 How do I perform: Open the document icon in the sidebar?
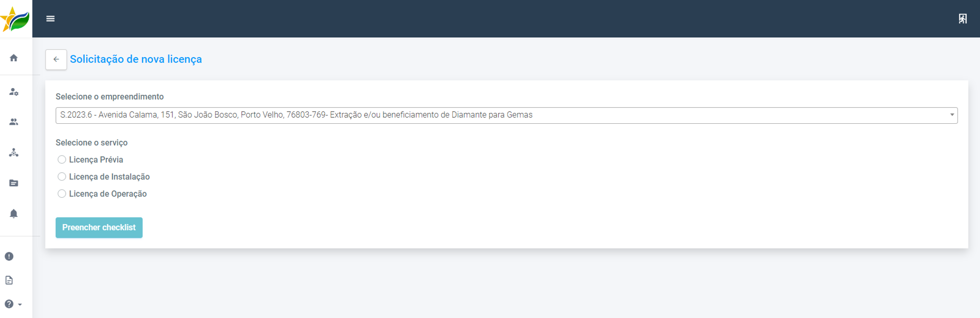[x=9, y=280]
